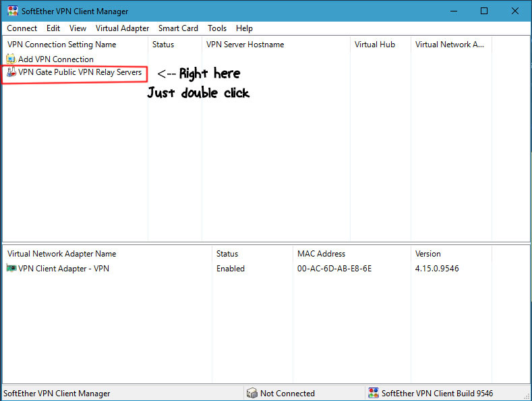Click the Add VPN Connection icon
Viewport: 532px width, 401px height.
coord(11,59)
